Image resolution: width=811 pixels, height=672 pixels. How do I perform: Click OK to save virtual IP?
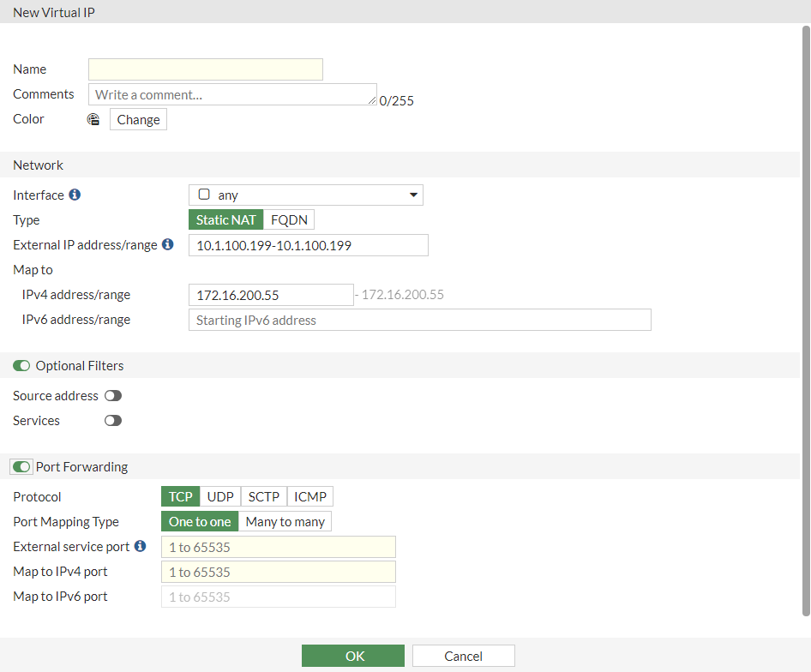click(353, 656)
